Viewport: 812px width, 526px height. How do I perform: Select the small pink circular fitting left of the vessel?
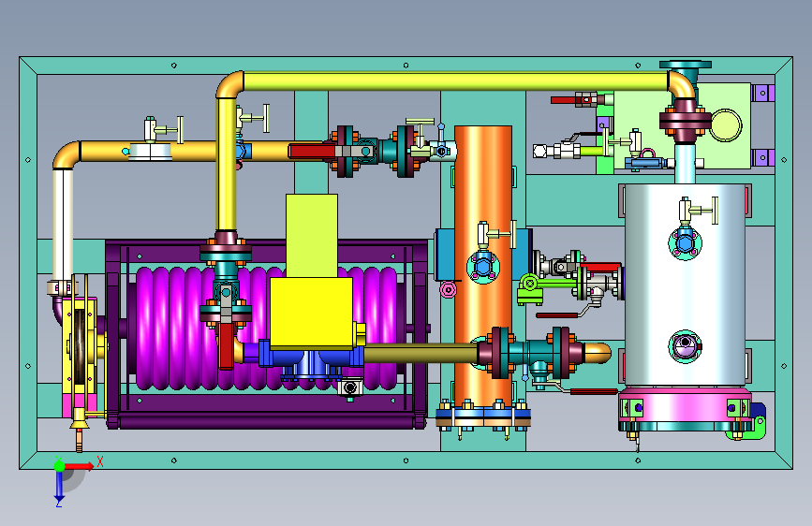pyautogui.click(x=449, y=289)
